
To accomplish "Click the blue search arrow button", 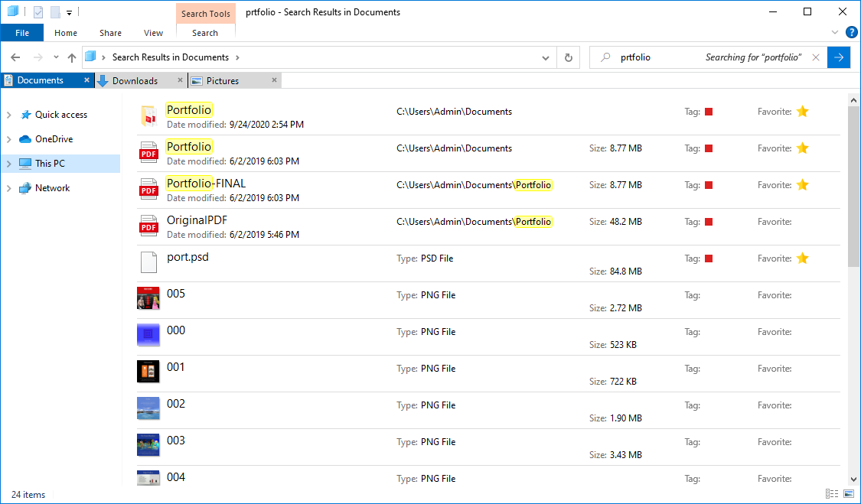I will [x=839, y=57].
